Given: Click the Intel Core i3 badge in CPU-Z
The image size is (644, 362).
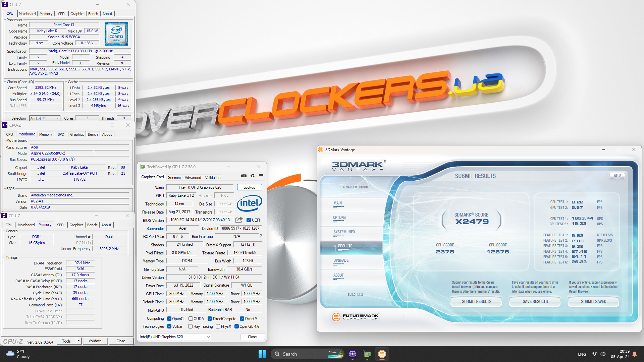Looking at the screenshot, I should (116, 34).
